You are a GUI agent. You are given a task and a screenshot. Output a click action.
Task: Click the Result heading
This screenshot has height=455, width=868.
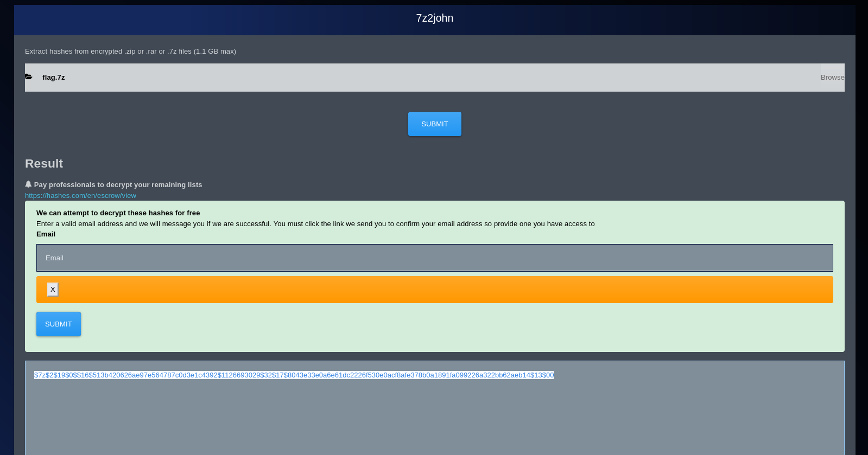coord(44,164)
